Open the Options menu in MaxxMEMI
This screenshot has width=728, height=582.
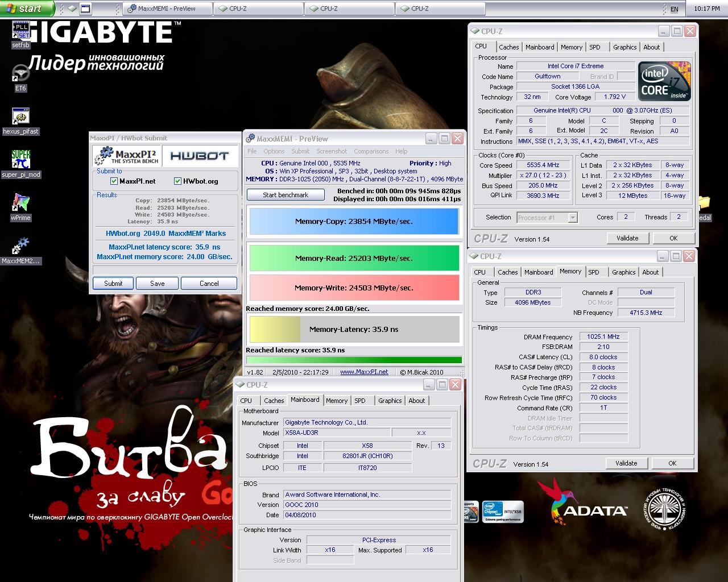click(x=274, y=151)
